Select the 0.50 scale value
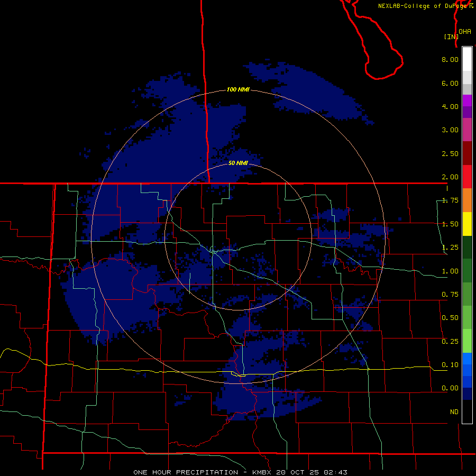The height and width of the screenshot is (476, 476). [x=450, y=318]
